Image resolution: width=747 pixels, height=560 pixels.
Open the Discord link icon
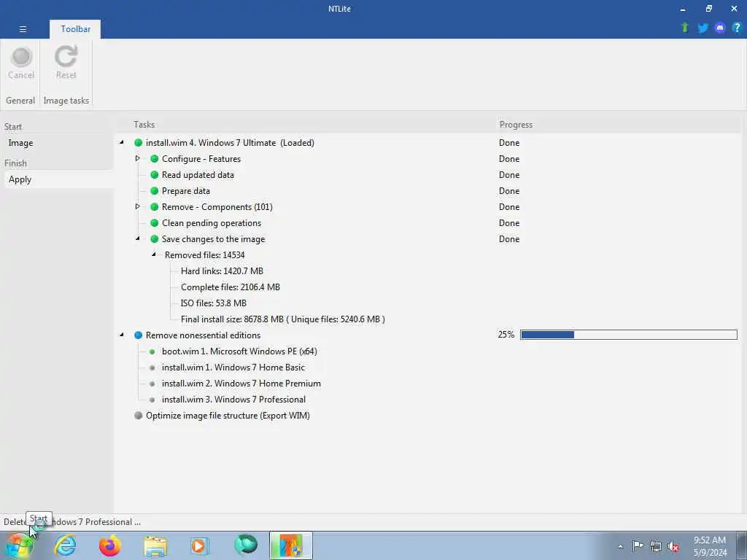720,28
